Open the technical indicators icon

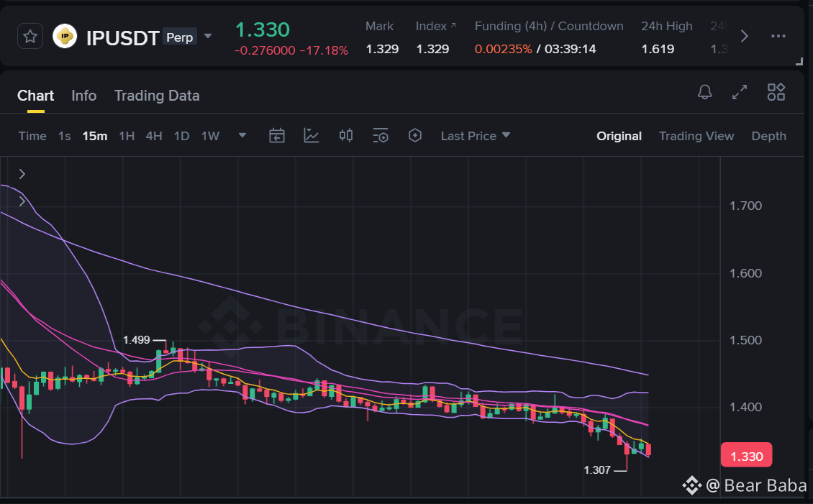point(311,136)
